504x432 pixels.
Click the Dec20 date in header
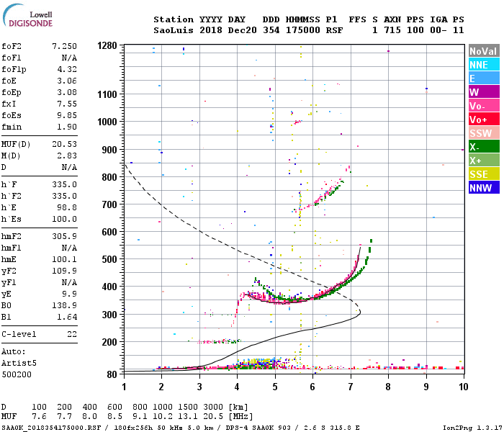[x=243, y=30]
